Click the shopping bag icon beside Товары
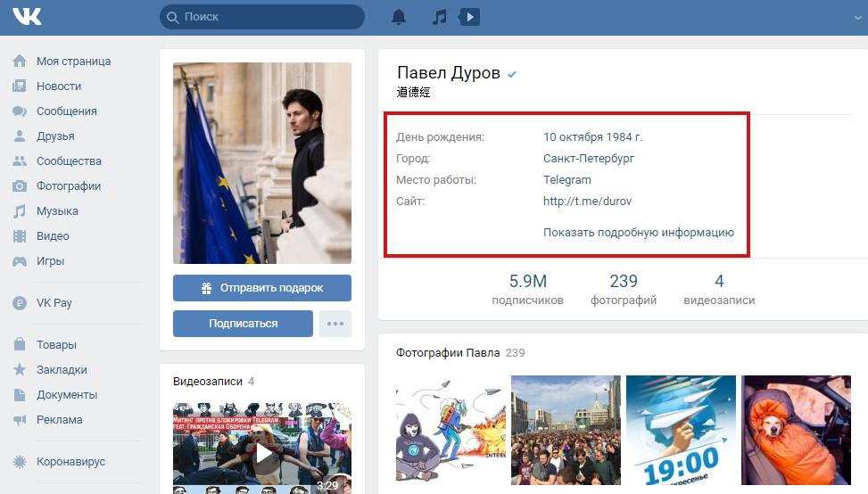Viewport: 868px width, 494px height. point(20,344)
